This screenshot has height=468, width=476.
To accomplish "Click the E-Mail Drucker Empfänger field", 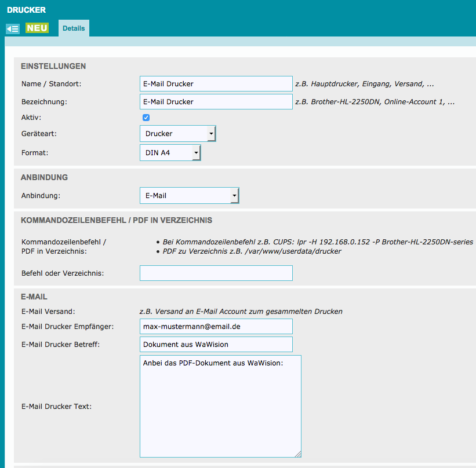I will tap(216, 327).
